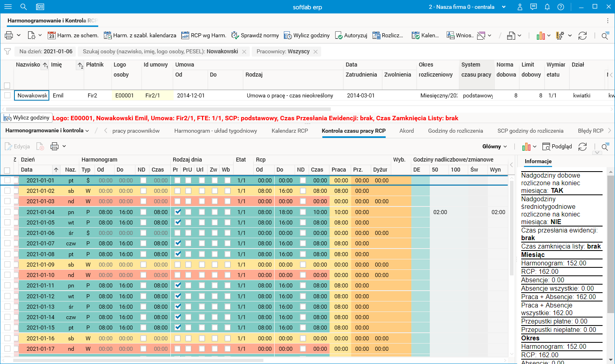Click Harm. ze schem. calendar icon
615x364 pixels.
(51, 35)
